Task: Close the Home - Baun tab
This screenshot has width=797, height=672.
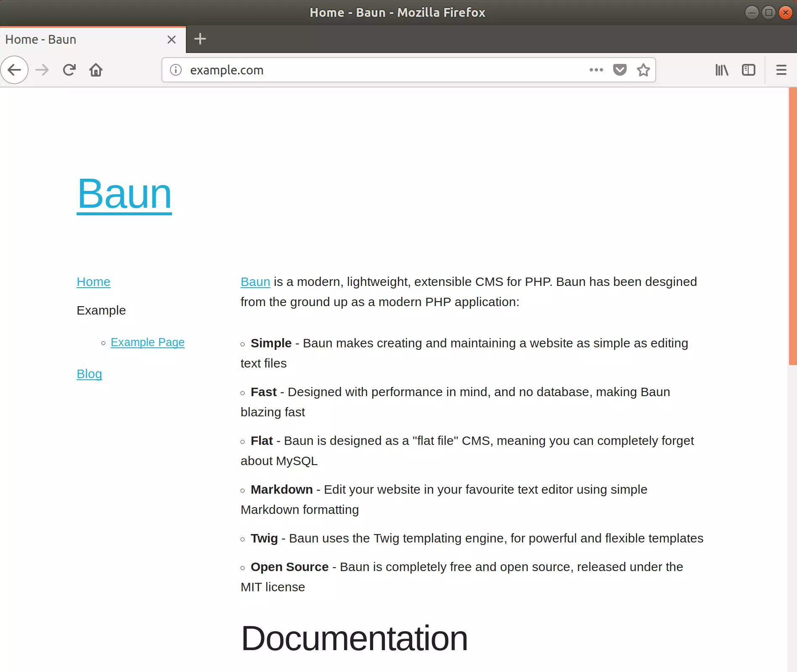Action: tap(171, 40)
